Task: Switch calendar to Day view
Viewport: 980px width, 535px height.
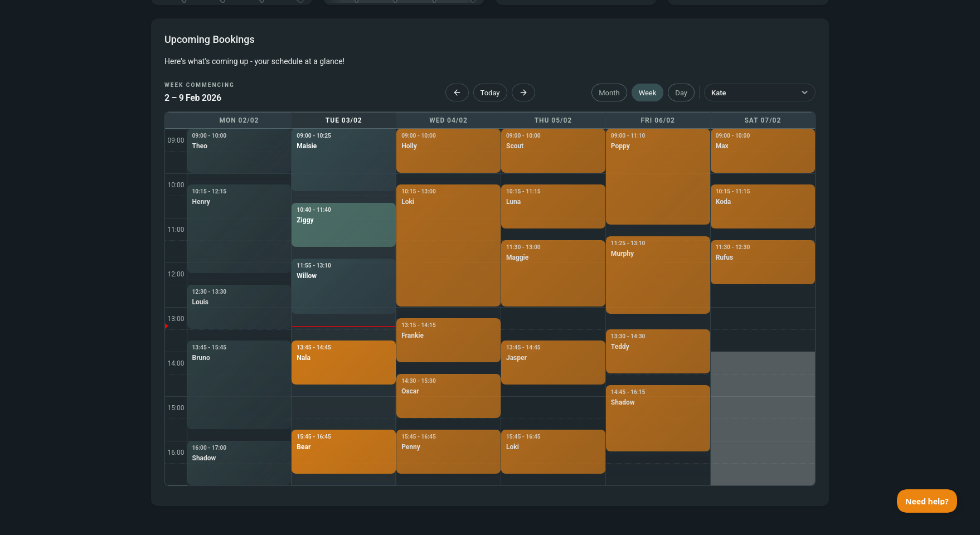Action: point(681,93)
